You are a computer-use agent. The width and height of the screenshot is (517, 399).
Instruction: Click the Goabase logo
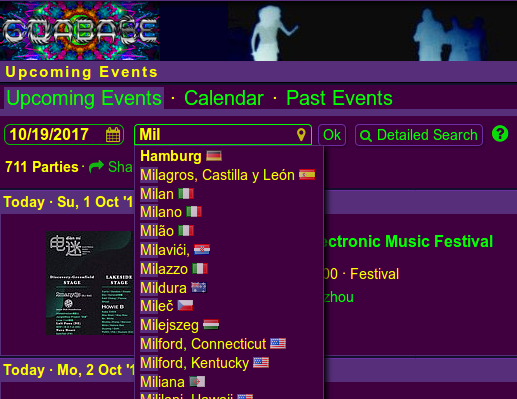80,31
